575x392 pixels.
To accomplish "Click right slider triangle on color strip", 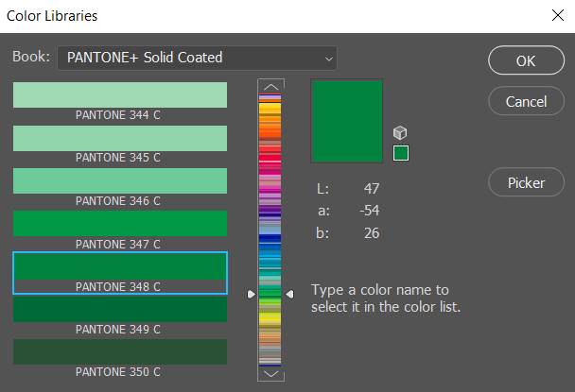I will [289, 294].
